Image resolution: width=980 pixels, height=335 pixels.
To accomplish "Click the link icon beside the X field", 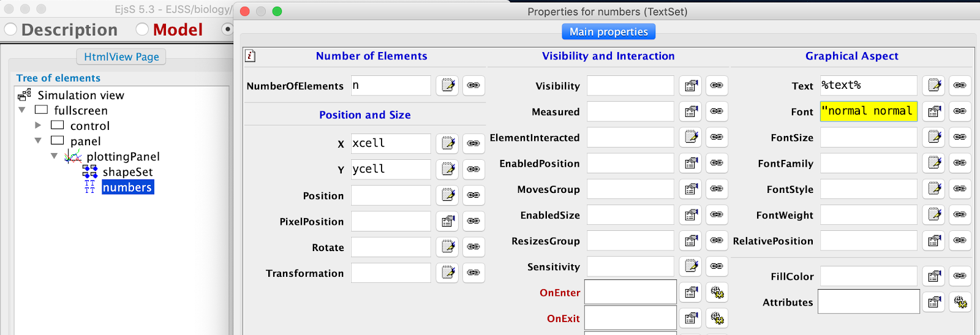I will point(473,143).
